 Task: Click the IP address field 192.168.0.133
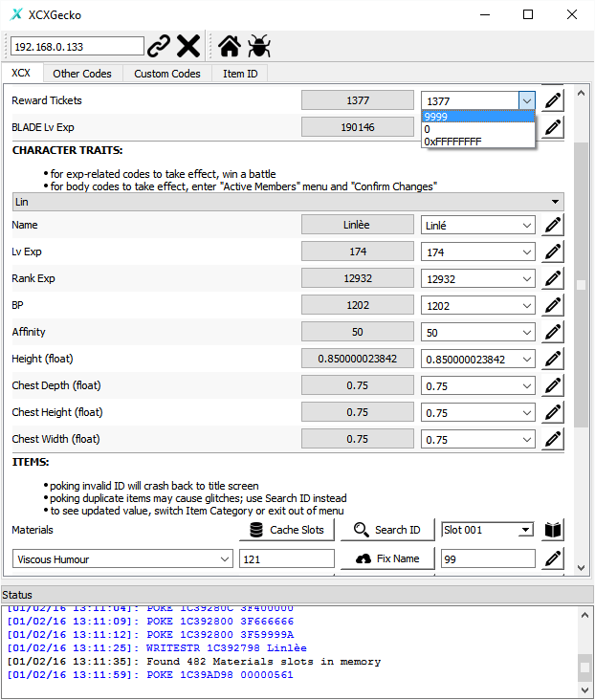(x=77, y=47)
